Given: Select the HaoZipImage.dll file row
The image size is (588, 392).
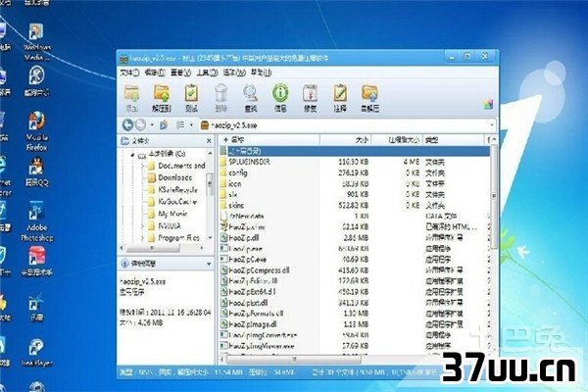Looking at the screenshot, I should [x=355, y=324].
